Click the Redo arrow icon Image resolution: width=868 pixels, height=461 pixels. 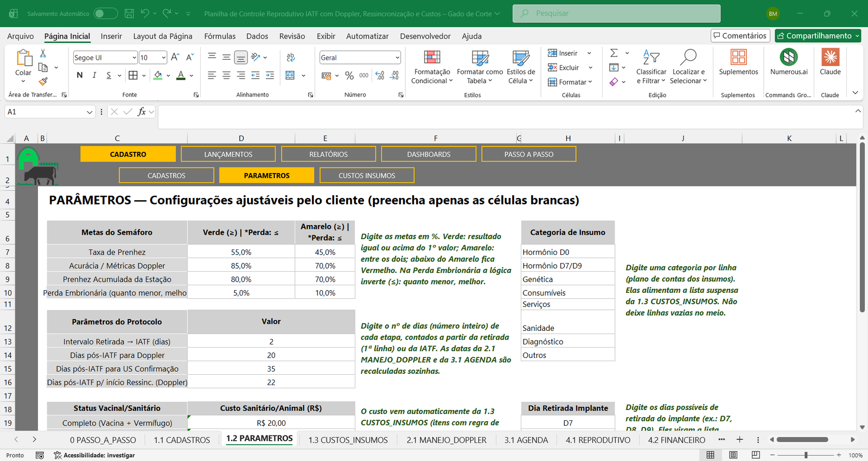pos(167,13)
